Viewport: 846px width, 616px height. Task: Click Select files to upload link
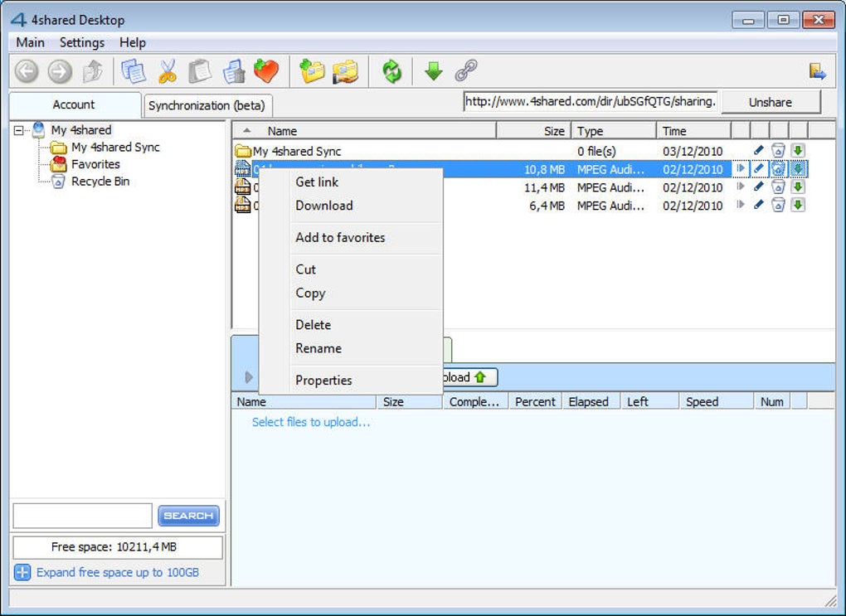(311, 422)
